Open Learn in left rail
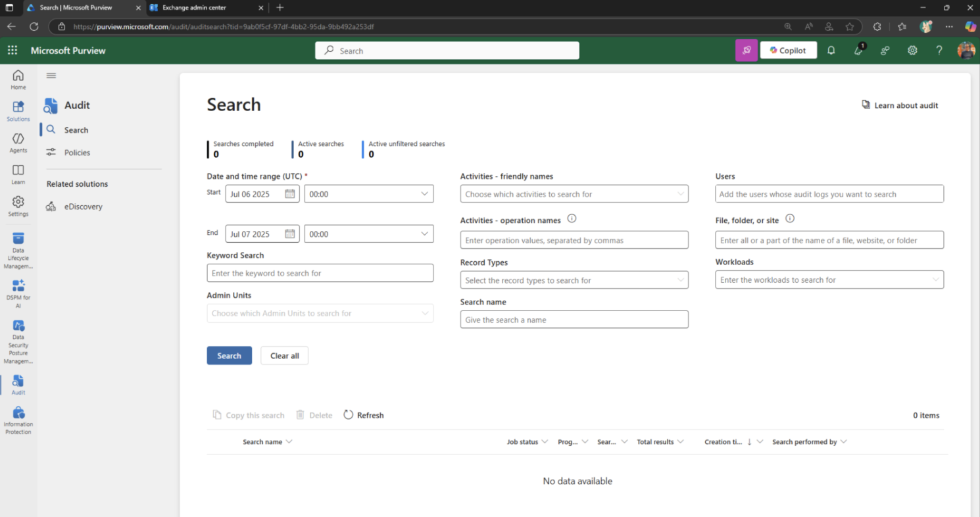 coord(18,174)
